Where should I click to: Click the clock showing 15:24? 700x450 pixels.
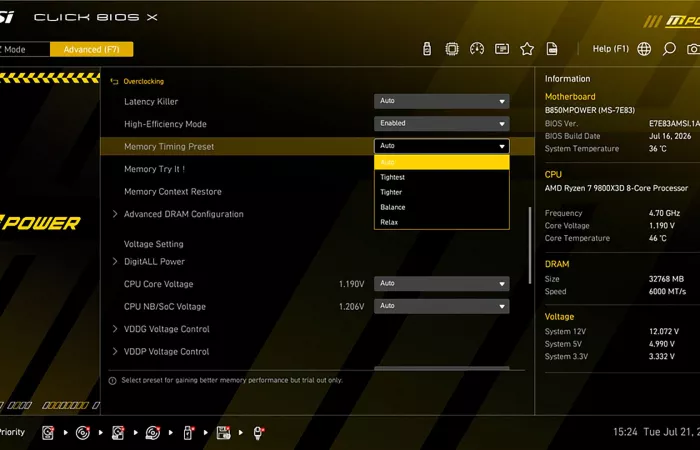coord(625,432)
